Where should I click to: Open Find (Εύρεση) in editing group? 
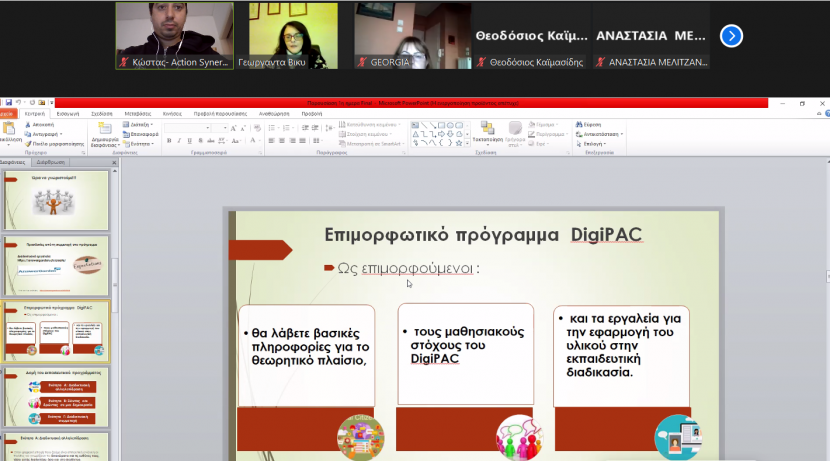point(588,125)
